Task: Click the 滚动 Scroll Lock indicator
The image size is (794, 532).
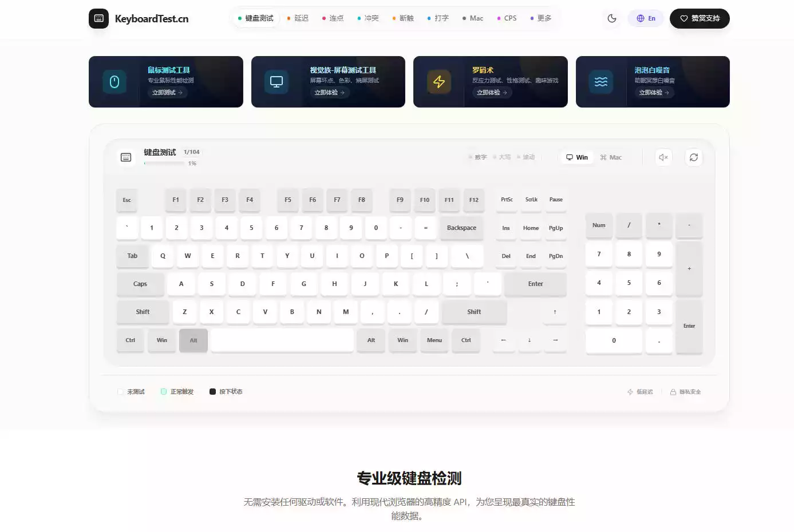Action: (526, 157)
